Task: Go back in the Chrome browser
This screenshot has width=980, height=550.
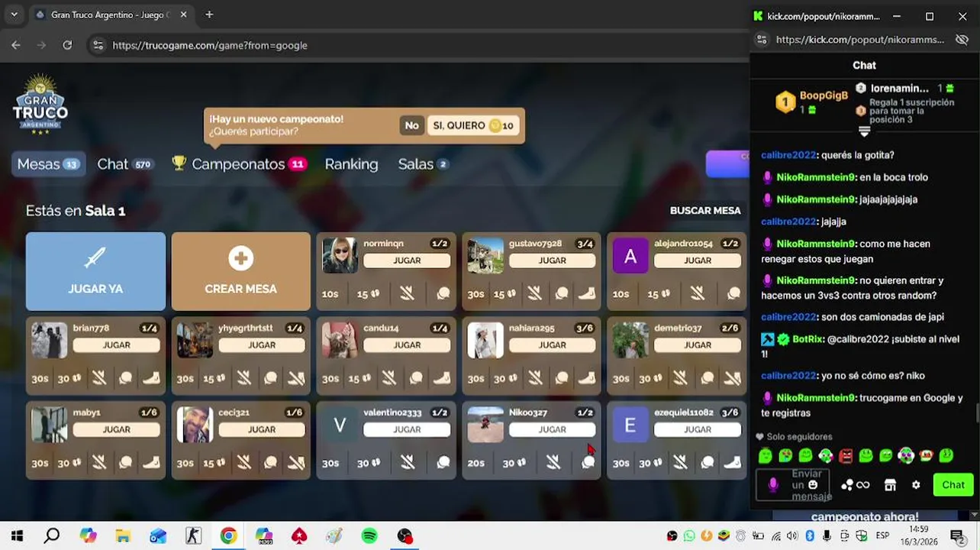Action: 16,45
